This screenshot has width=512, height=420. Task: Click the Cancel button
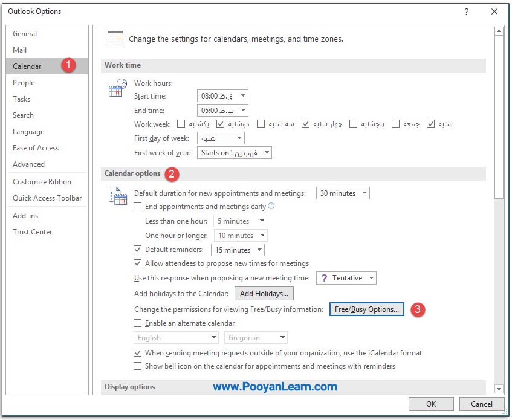482,404
